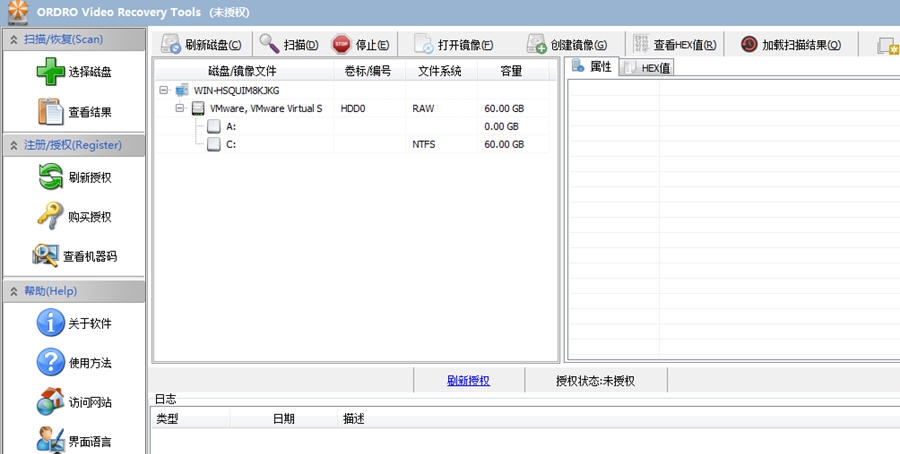Image resolution: width=900 pixels, height=454 pixels.
Task: Collapse the 扫描/恢复(Scan) sidebar section
Action: point(13,40)
